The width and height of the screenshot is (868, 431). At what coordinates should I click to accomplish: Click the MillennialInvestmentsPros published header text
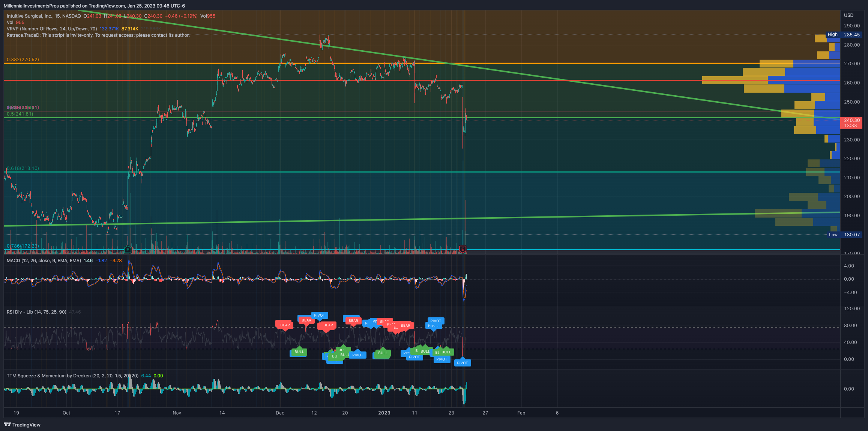[94, 6]
